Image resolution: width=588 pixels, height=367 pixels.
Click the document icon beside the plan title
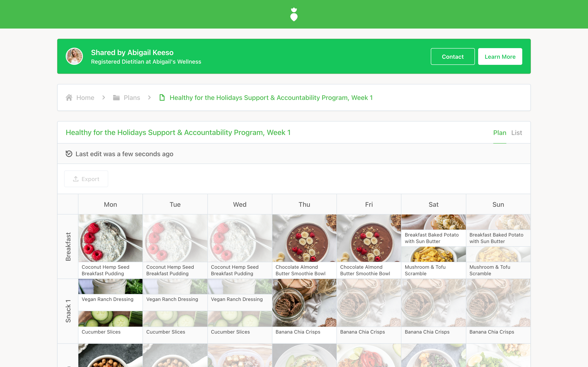pyautogui.click(x=162, y=98)
